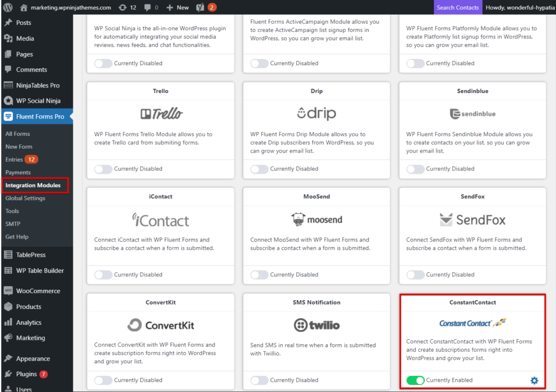
Task: Open Get Help submenu item
Action: 17,237
